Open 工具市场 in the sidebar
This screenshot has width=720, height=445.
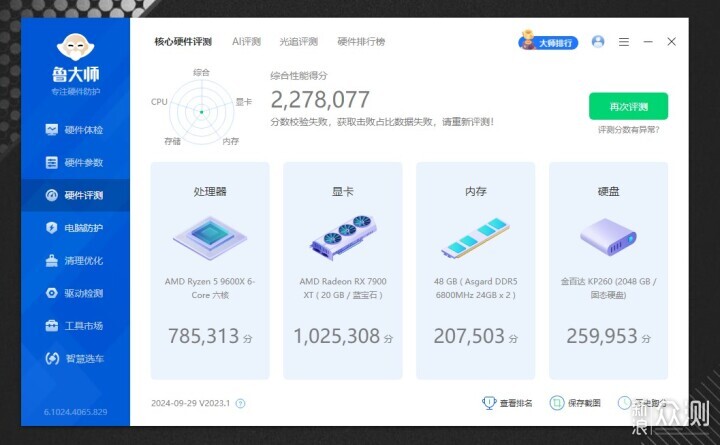click(x=75, y=326)
